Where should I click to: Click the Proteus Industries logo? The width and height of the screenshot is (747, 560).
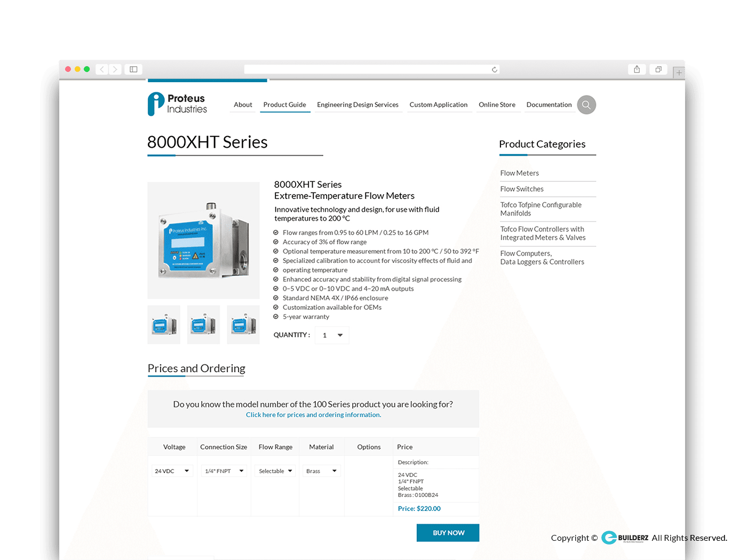(x=177, y=104)
